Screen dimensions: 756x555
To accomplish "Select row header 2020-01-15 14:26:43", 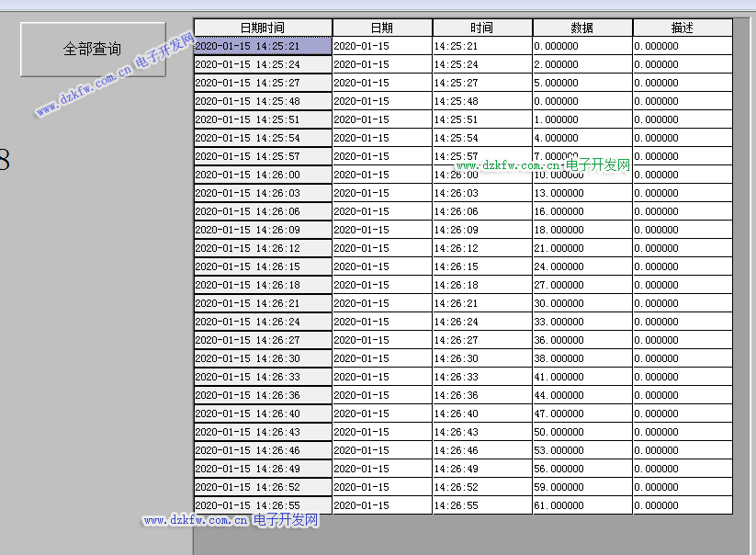I will point(263,432).
